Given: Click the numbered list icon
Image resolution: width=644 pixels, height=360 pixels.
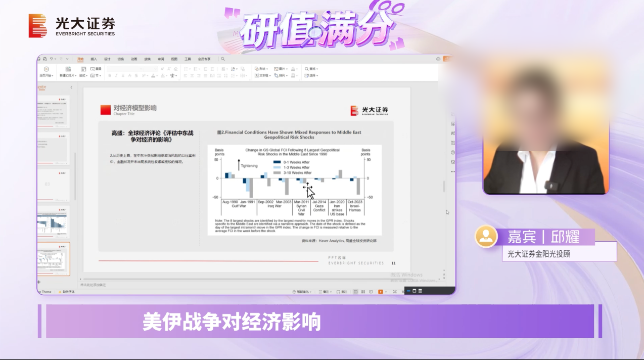Looking at the screenshot, I should pyautogui.click(x=196, y=69).
